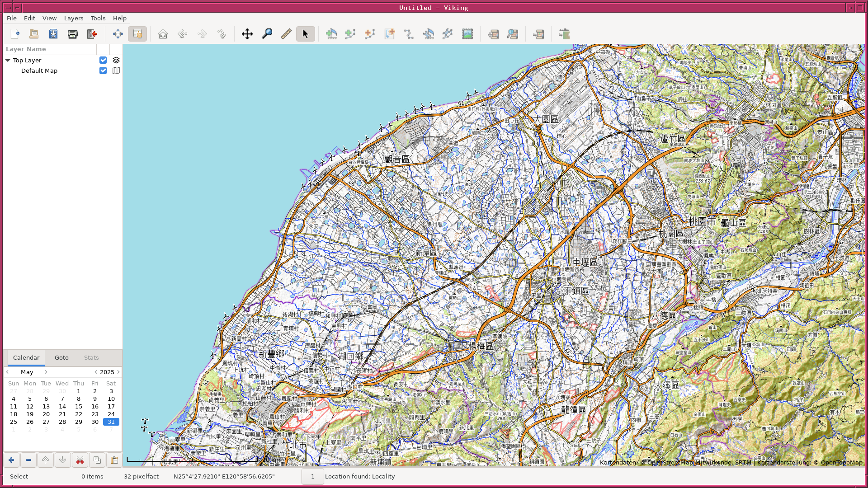Activate the Zoom magnifier tool
Image resolution: width=868 pixels, height=488 pixels.
tap(267, 34)
